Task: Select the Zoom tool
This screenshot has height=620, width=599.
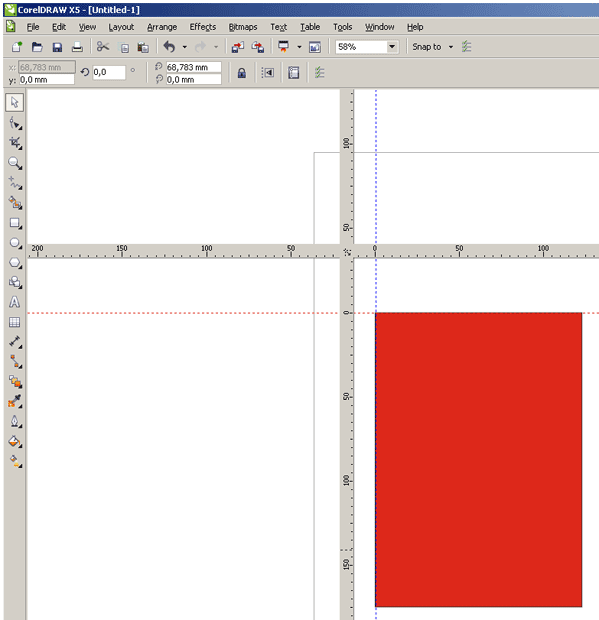Action: pyautogui.click(x=15, y=163)
